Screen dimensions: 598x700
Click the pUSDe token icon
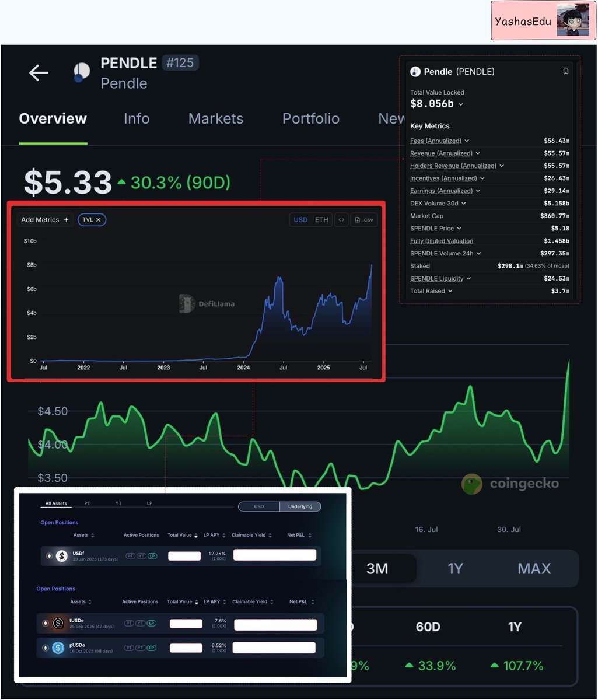click(x=58, y=647)
